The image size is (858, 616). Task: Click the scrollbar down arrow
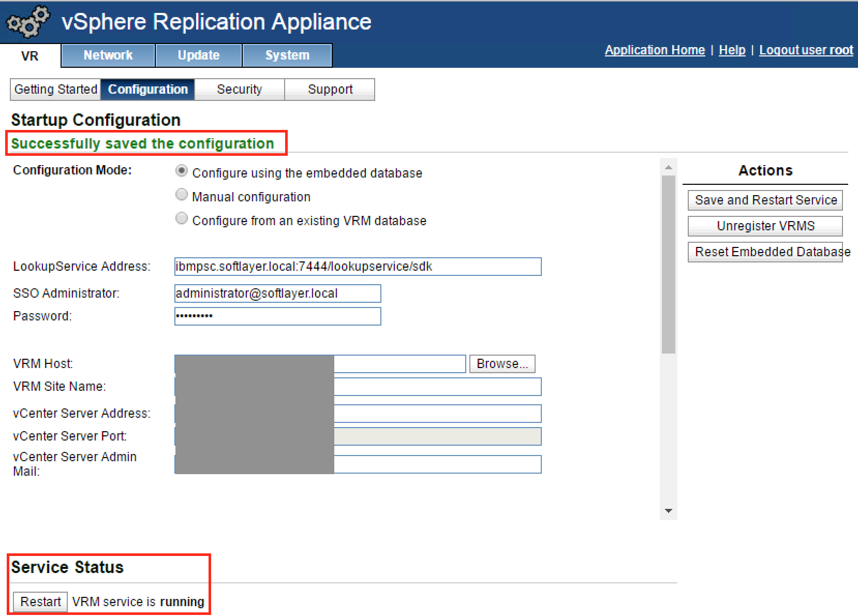[669, 510]
